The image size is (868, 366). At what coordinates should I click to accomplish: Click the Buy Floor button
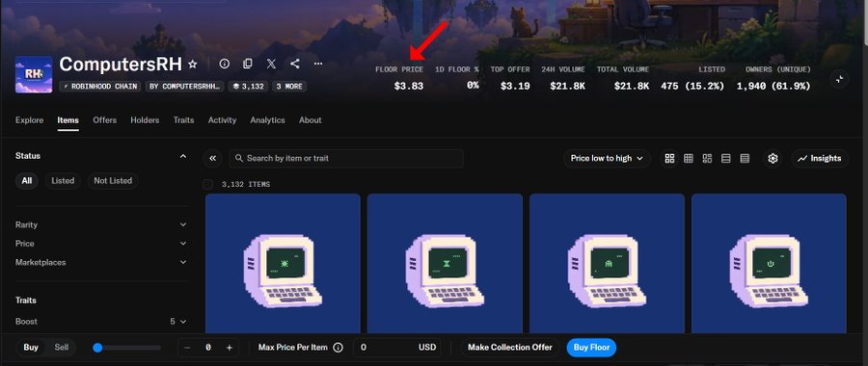pyautogui.click(x=591, y=348)
